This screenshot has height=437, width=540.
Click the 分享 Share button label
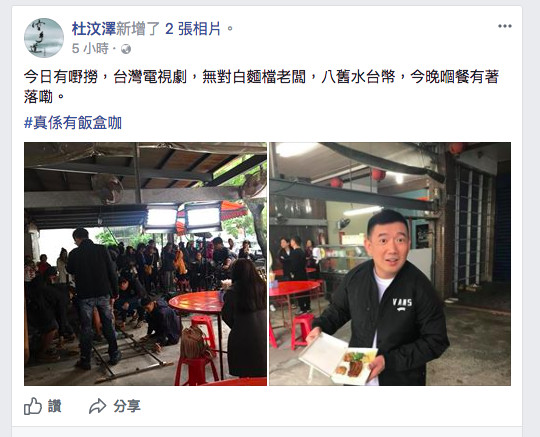point(127,406)
